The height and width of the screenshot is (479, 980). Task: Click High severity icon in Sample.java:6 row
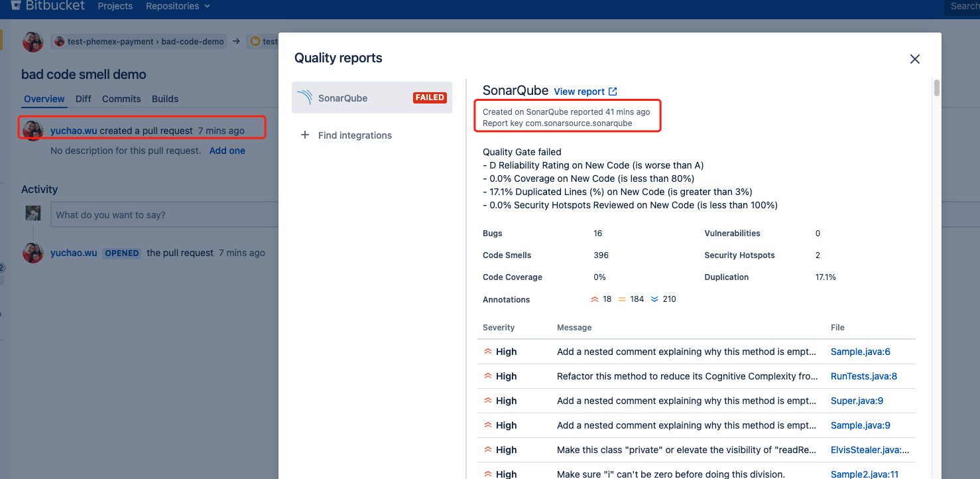point(487,352)
